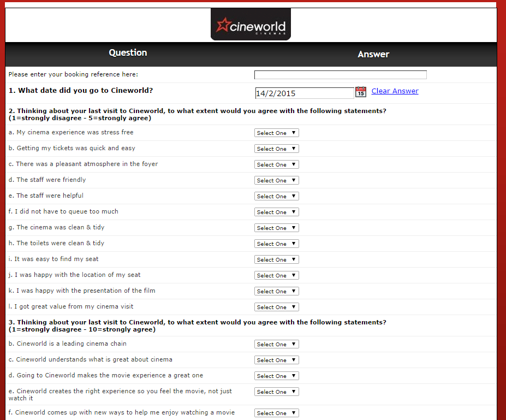Viewport: 506px width, 420px height.
Task: Click statement text 'a. My cinema experience was stress free'
Action: [x=71, y=132]
